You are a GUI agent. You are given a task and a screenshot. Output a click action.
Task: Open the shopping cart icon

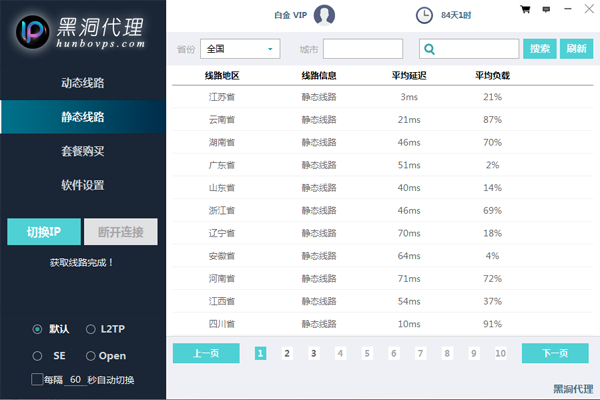point(525,9)
